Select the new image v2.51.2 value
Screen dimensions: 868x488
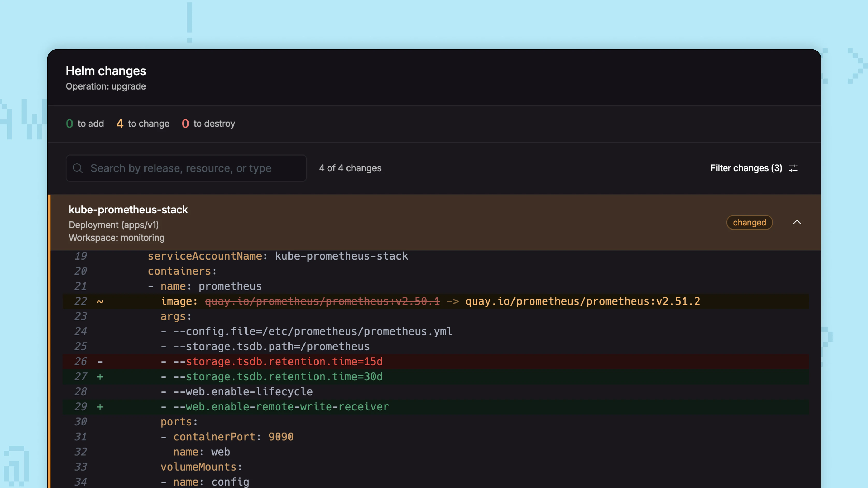[583, 301]
